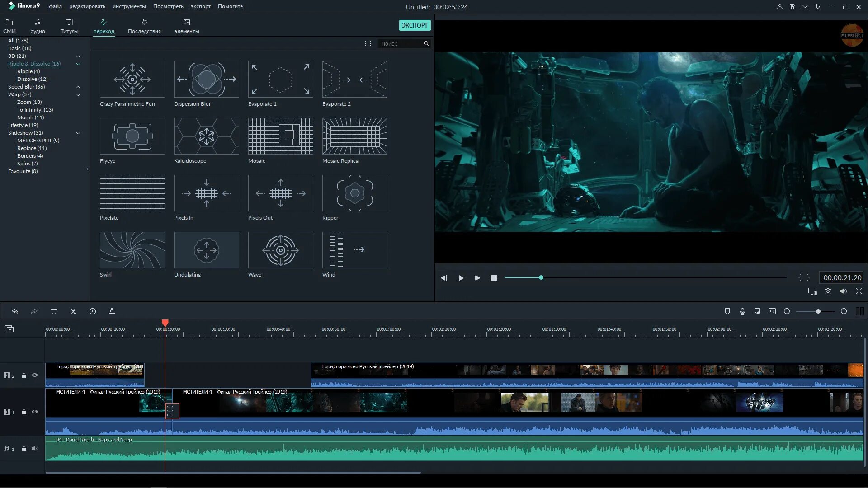Drag the timeline zoom slider

[x=818, y=311]
